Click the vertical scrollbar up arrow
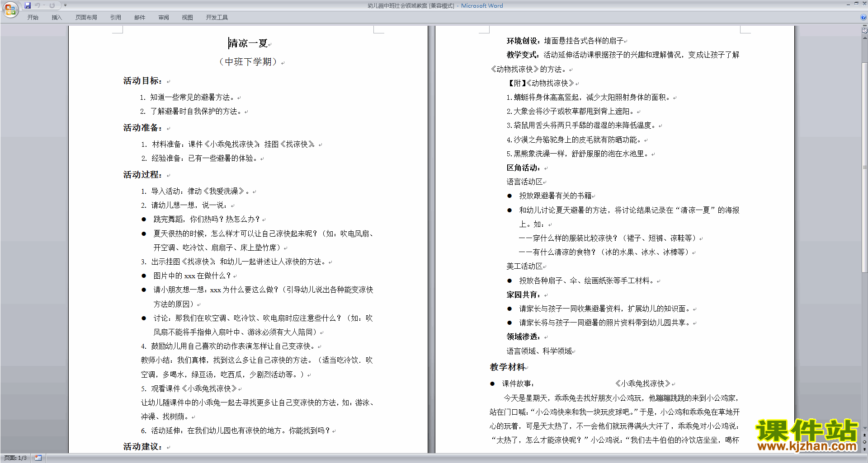Screen dimensions: 868x463 864,38
